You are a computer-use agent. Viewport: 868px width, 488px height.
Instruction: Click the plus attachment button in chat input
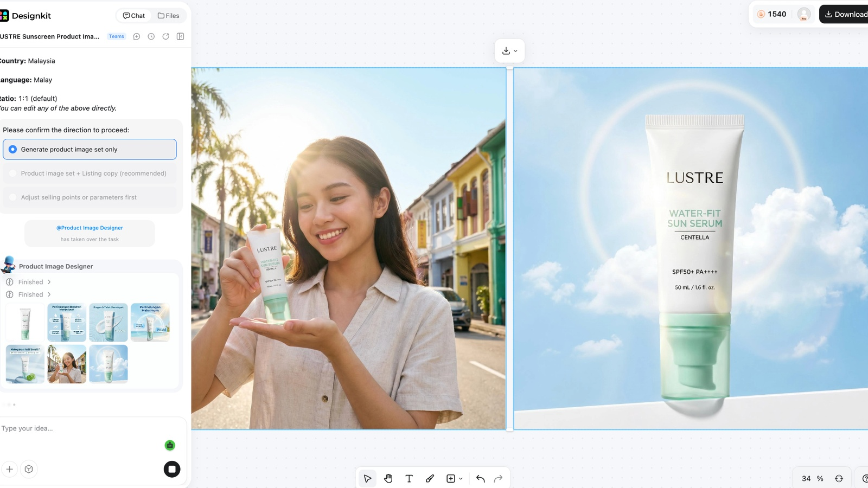pos(10,469)
